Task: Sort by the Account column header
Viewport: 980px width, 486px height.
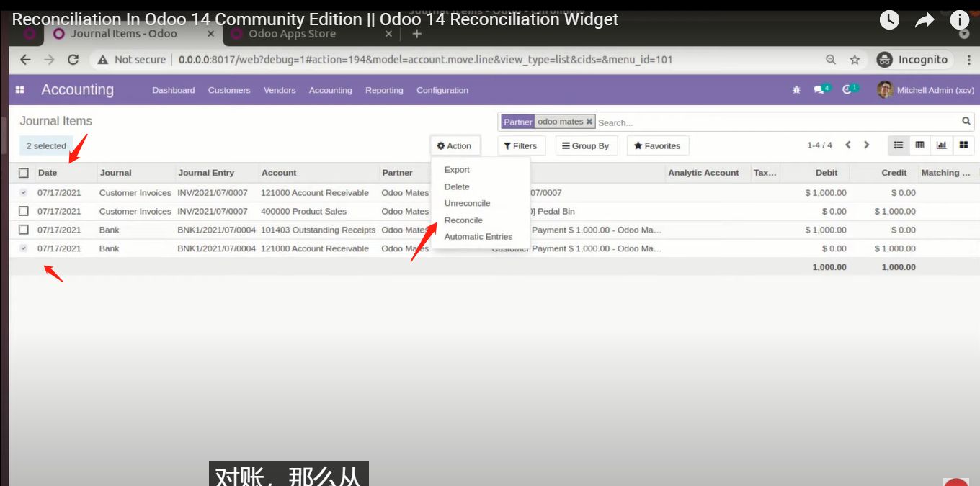Action: pyautogui.click(x=279, y=173)
